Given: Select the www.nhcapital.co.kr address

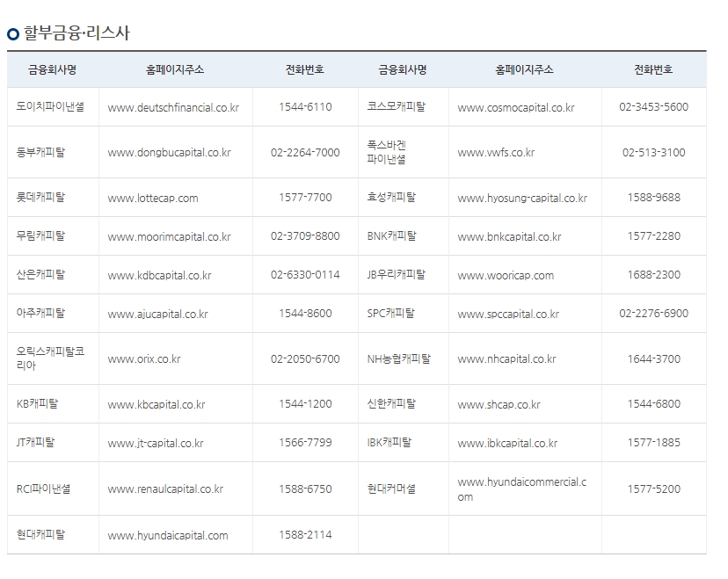Looking at the screenshot, I should [506, 359].
